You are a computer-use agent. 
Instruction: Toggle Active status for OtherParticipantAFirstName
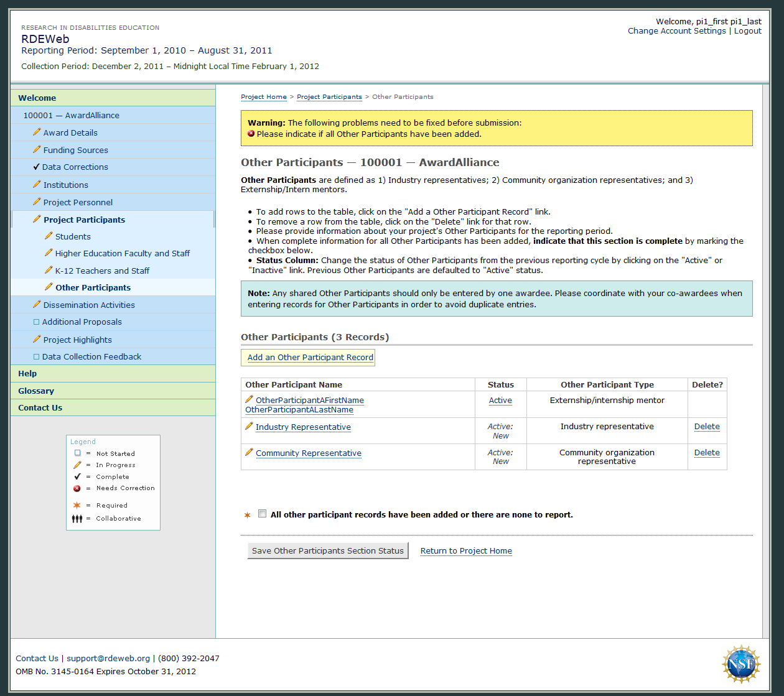pos(500,401)
